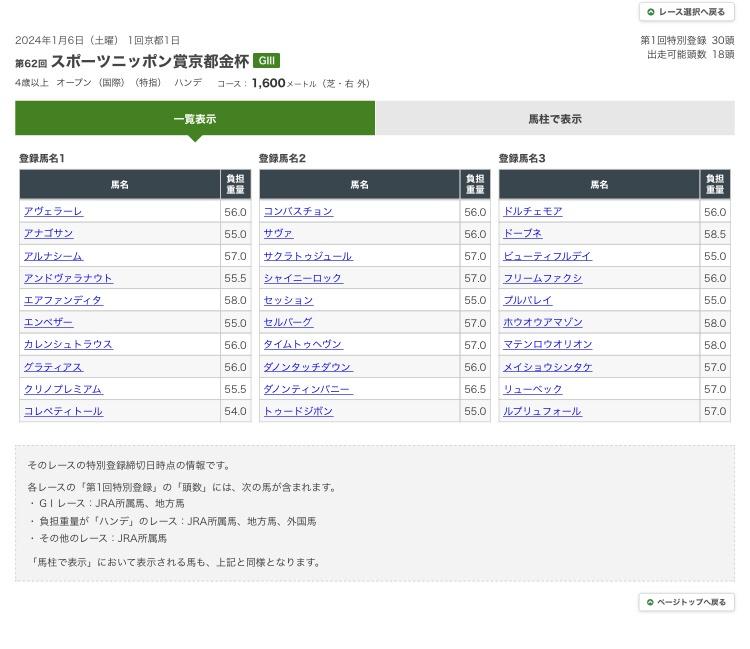Open horse link ダノンティンパニー

coord(309,389)
